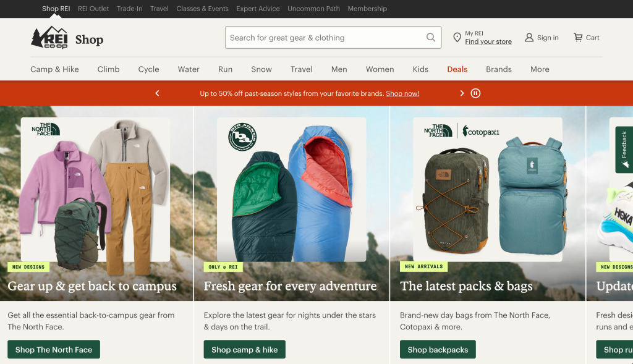Open Expert Advice section

(258, 9)
